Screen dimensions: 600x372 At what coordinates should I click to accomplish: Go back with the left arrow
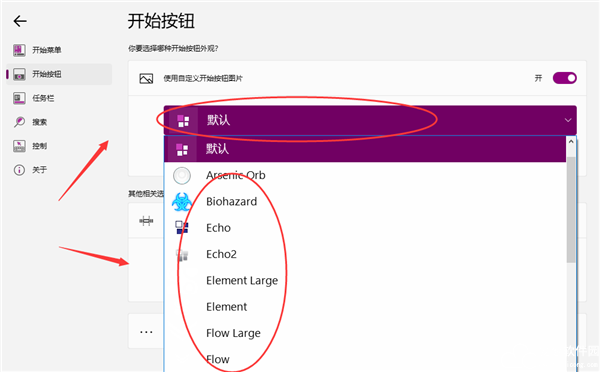tap(20, 21)
